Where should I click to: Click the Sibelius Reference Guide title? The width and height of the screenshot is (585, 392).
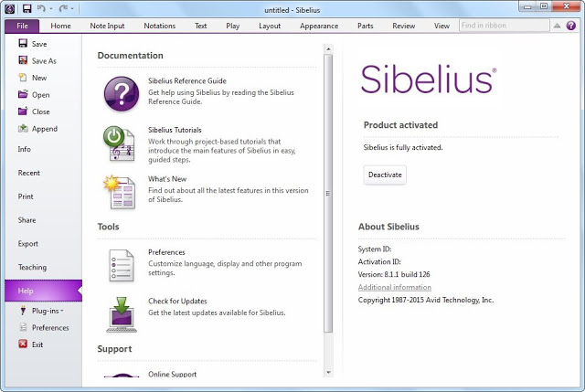pos(187,80)
